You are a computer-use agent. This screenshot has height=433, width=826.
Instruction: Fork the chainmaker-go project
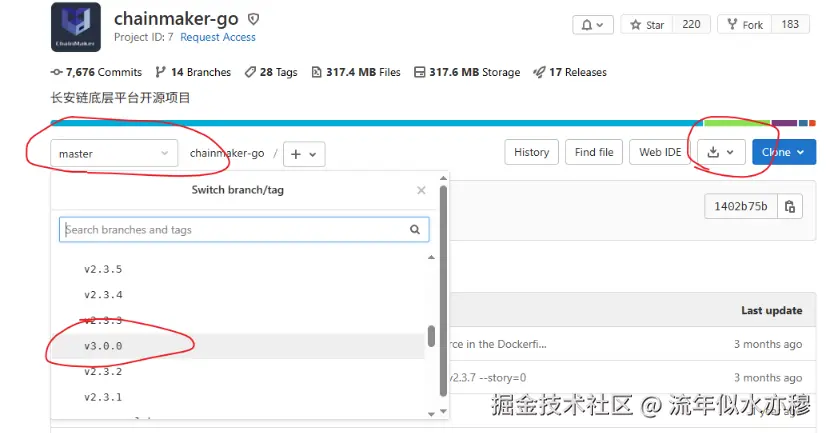pos(745,25)
